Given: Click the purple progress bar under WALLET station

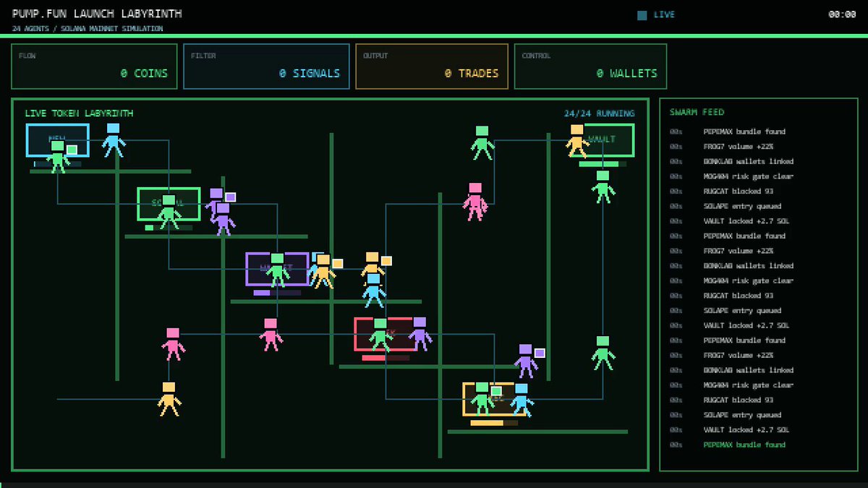Looking at the screenshot, I should coord(277,293).
